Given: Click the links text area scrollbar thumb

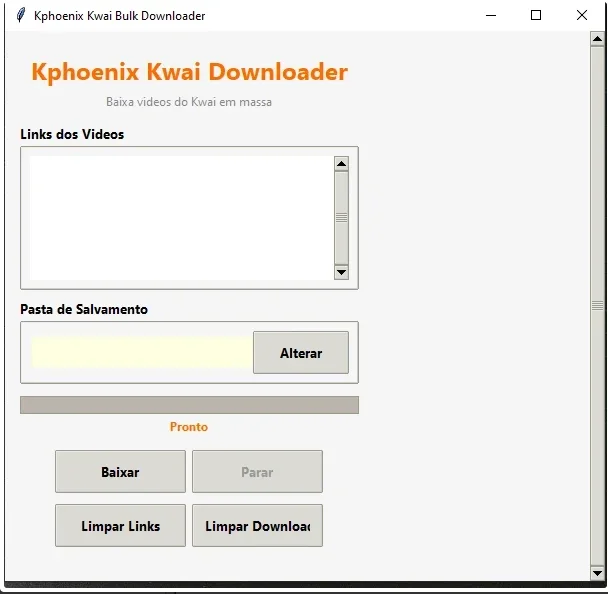Looking at the screenshot, I should click(x=341, y=218).
